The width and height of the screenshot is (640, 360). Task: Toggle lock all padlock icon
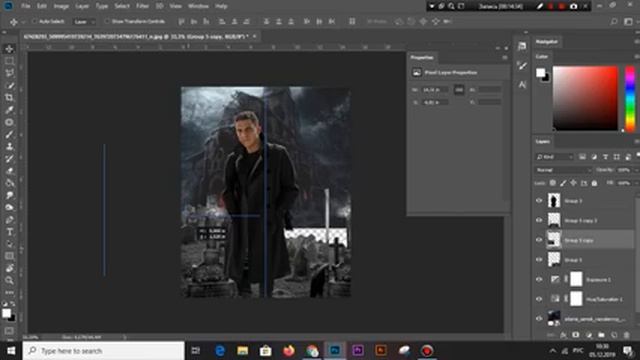tap(594, 183)
